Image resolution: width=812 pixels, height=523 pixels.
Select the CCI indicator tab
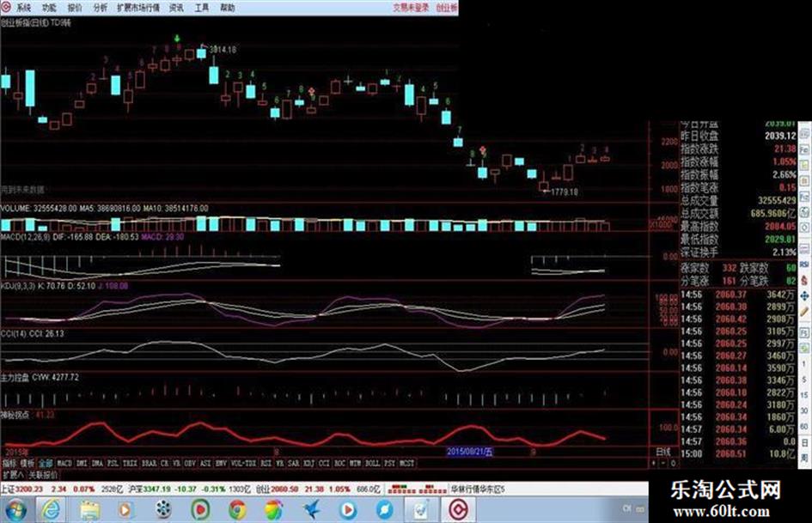pyautogui.click(x=324, y=464)
